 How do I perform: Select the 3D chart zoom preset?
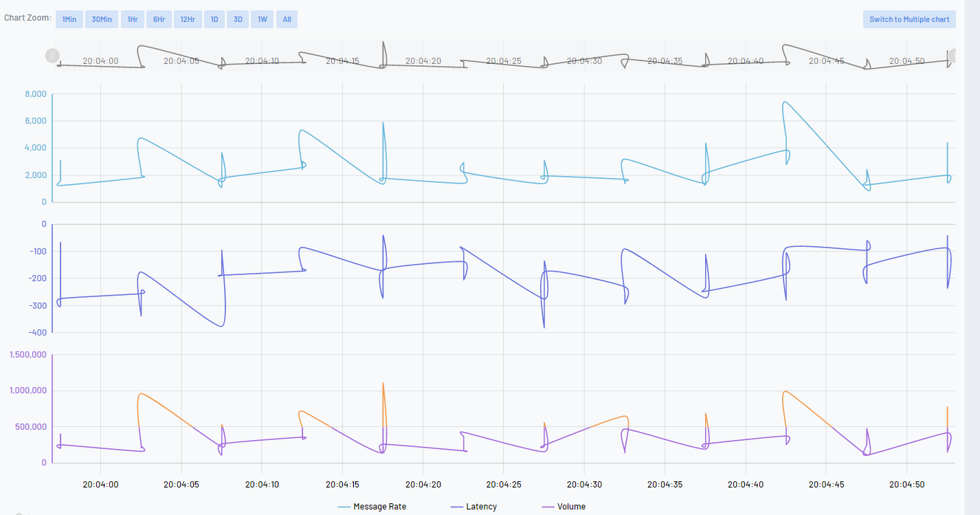[238, 19]
